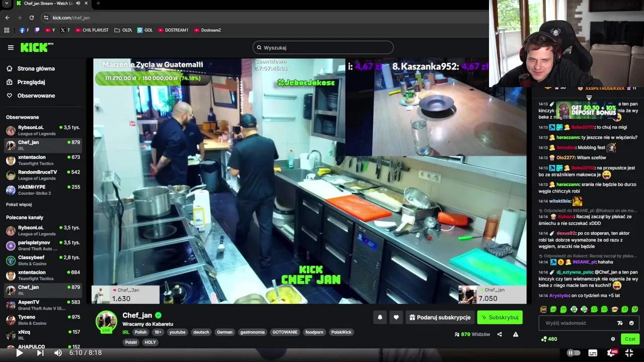Open xNzq recommended channel
This screenshot has width=644, height=362.
coord(43,335)
